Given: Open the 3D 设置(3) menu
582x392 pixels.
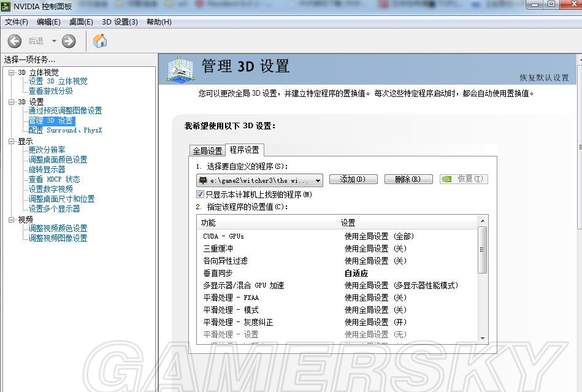Looking at the screenshot, I should point(120,22).
